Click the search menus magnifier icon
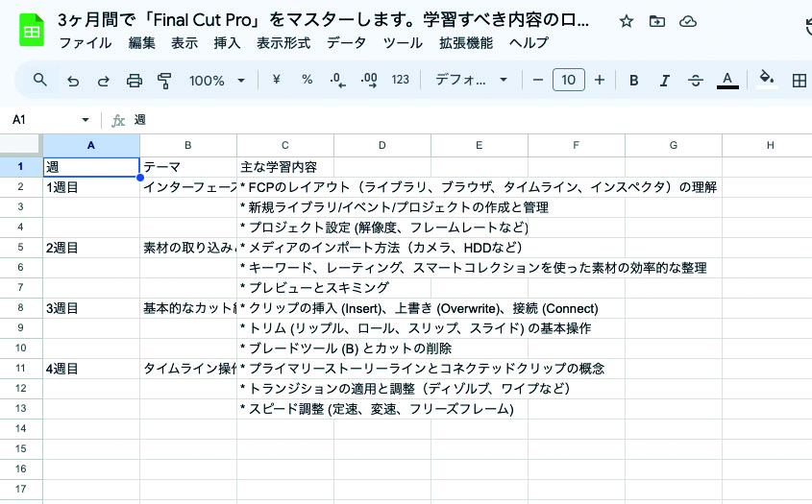The width and height of the screenshot is (812, 504). [x=39, y=81]
